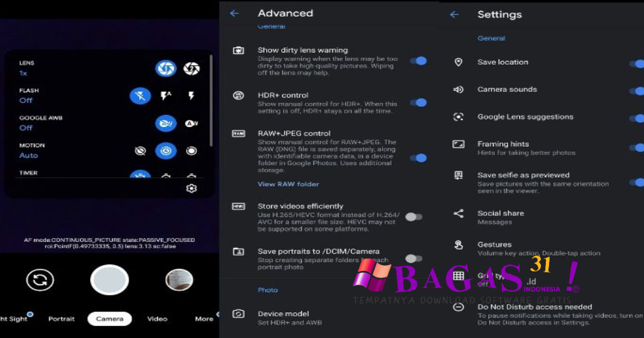Turn Google AWB off icon

point(166,124)
